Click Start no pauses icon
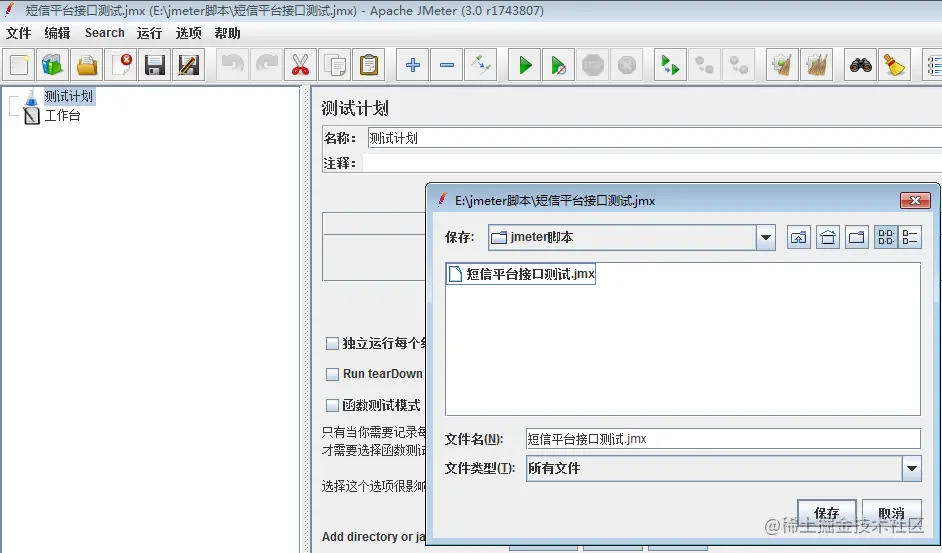Image resolution: width=942 pixels, height=553 pixels. 559,64
